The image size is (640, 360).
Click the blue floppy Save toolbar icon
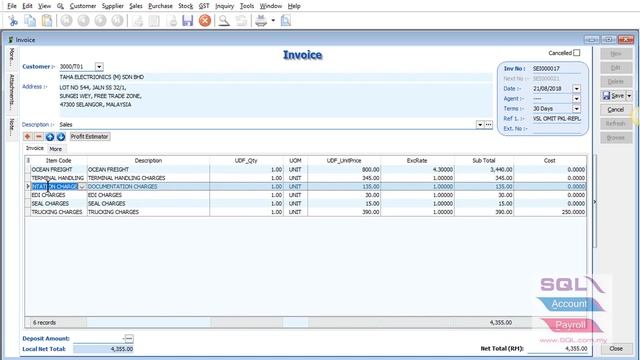[187, 20]
